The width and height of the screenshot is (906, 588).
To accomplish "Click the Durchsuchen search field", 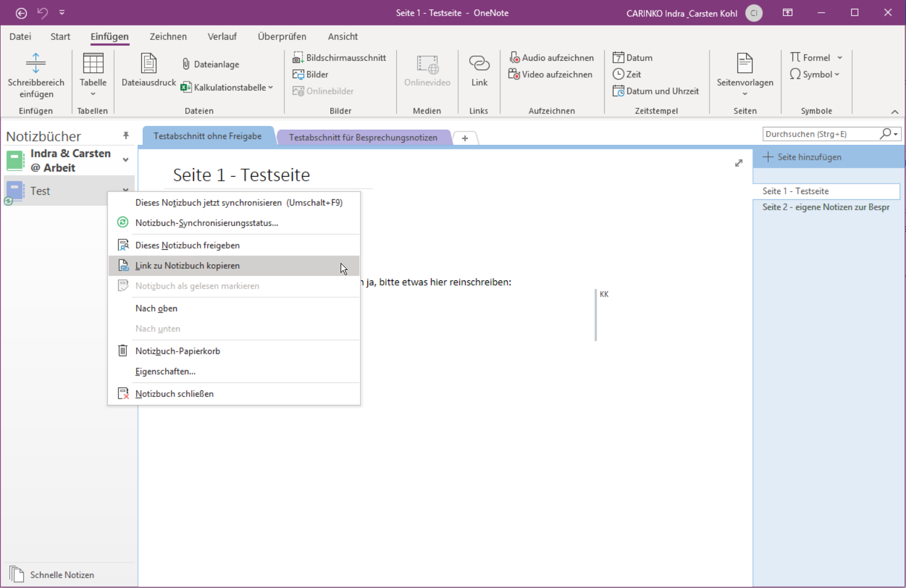I will (820, 134).
